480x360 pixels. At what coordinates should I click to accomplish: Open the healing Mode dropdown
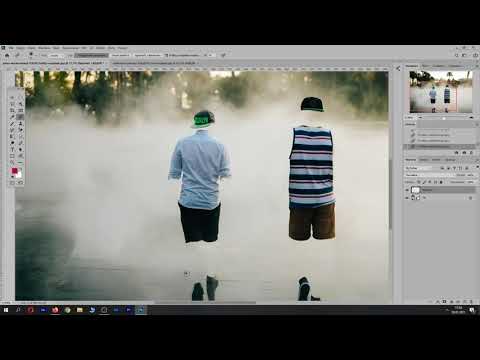pos(55,55)
